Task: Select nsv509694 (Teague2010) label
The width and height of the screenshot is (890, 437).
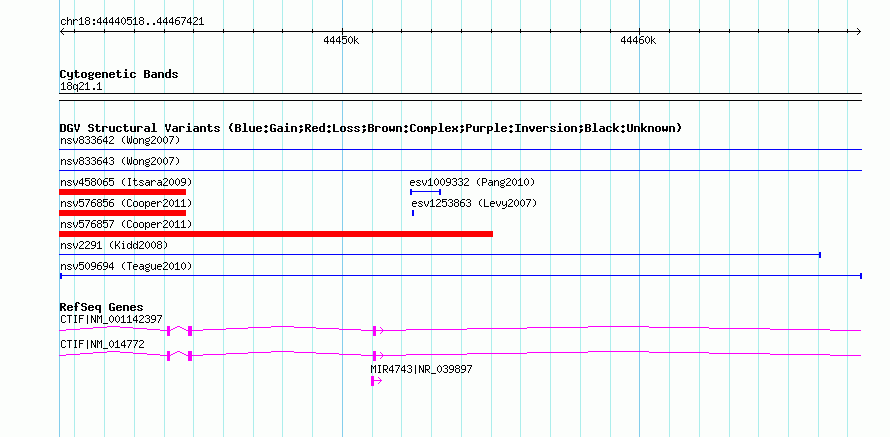Action: click(126, 266)
